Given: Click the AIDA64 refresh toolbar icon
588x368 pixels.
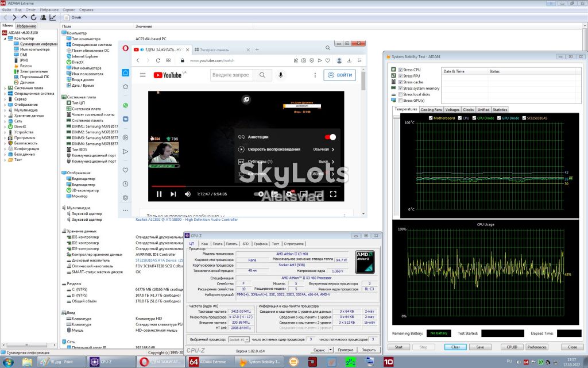Looking at the screenshot, I should [33, 17].
